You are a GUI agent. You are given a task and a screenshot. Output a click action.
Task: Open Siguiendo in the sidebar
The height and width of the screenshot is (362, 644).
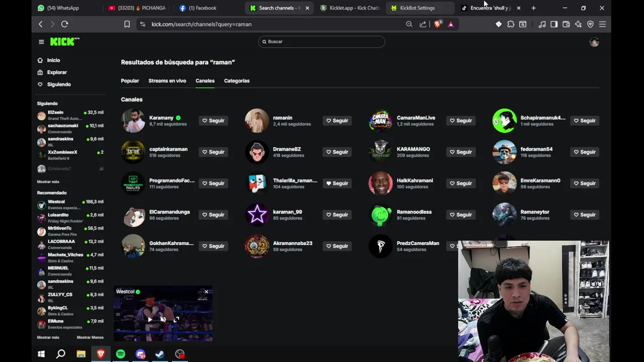pyautogui.click(x=59, y=84)
